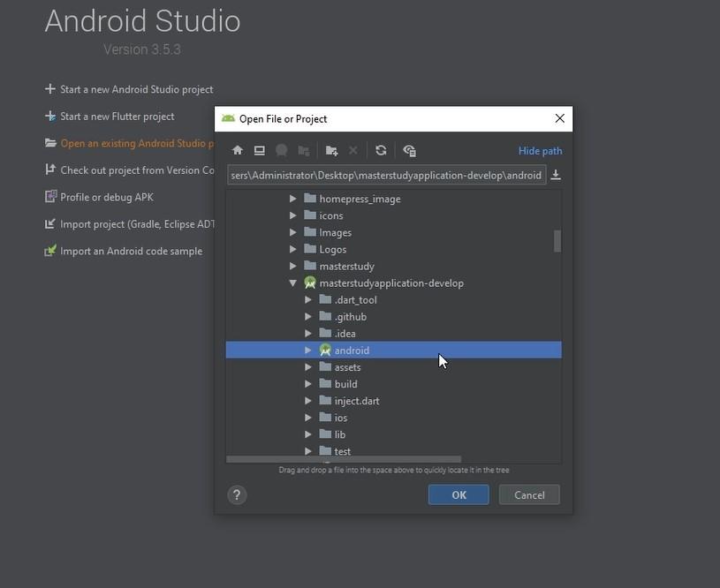The width and height of the screenshot is (720, 588).
Task: Open the path history download arrow
Action: pyautogui.click(x=556, y=175)
